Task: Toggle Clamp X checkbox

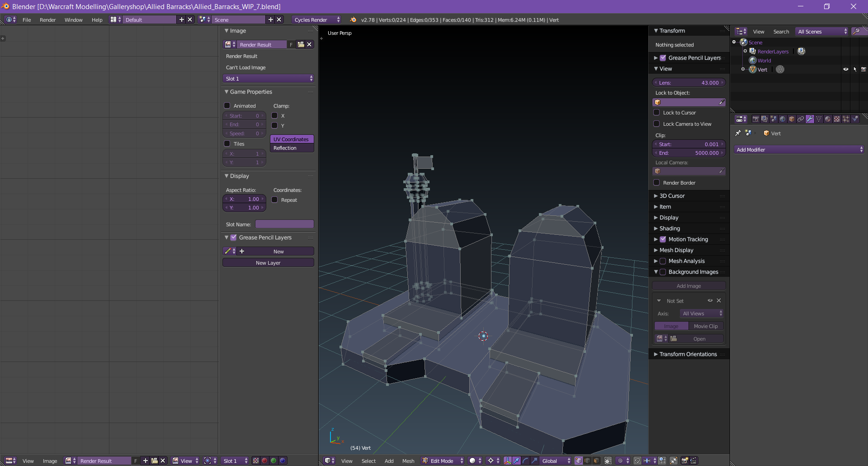Action: pyautogui.click(x=274, y=115)
